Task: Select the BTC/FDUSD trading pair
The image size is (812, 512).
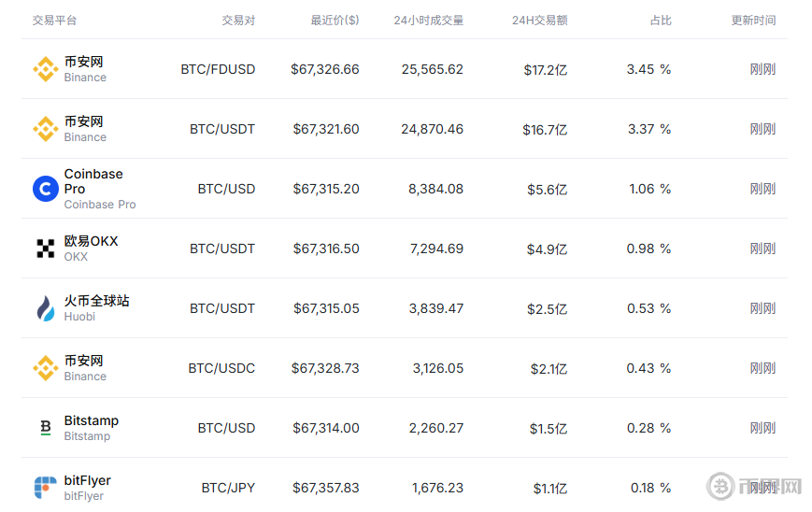Action: (x=218, y=69)
